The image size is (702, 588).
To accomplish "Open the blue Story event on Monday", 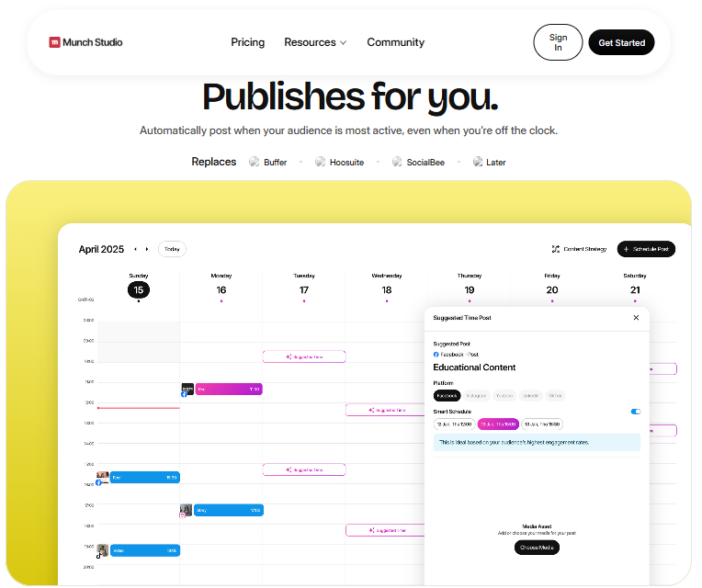I will (x=228, y=510).
